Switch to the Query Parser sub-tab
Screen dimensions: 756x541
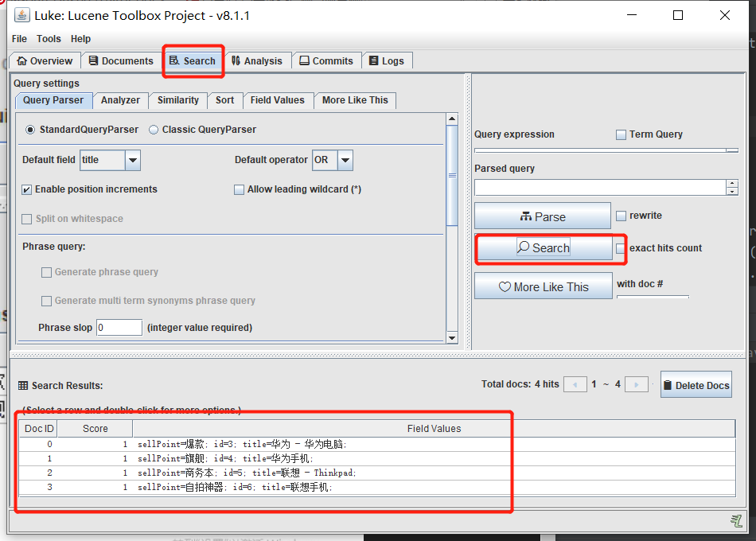53,100
